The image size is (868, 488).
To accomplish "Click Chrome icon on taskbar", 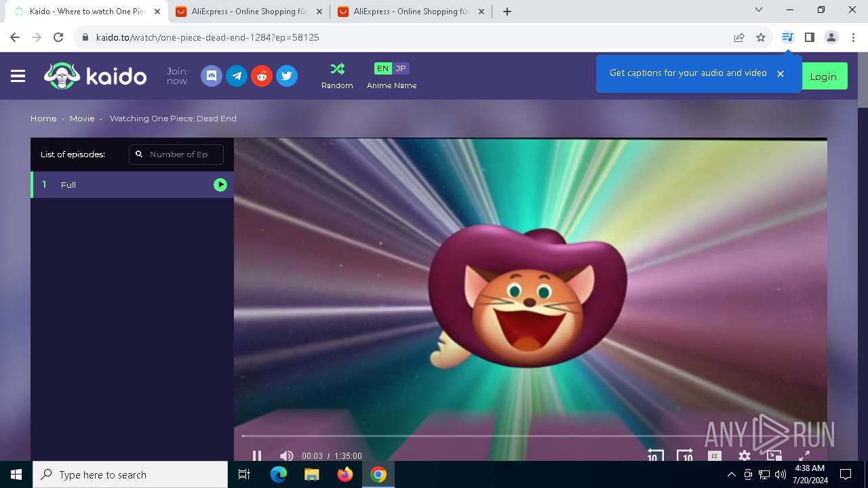I will 378,474.
